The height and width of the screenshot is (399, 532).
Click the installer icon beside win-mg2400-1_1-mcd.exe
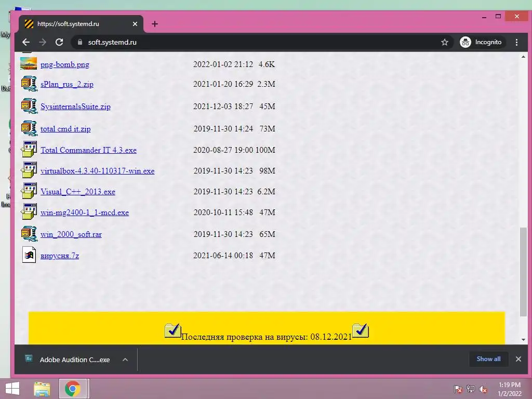tap(29, 212)
